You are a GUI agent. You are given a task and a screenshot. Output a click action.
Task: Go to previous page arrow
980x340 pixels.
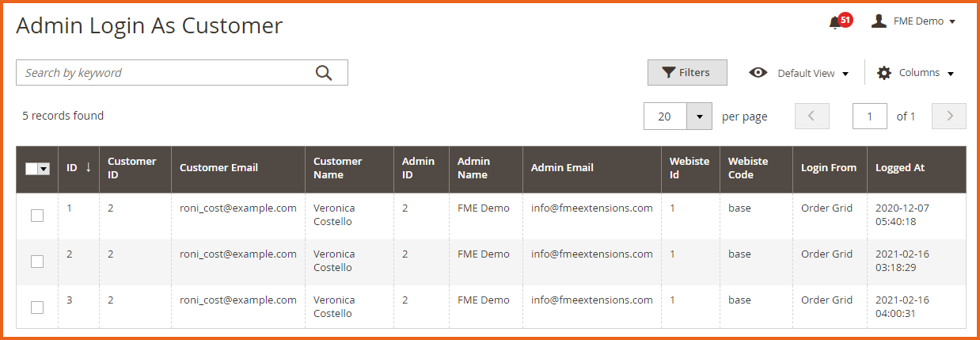click(x=812, y=117)
